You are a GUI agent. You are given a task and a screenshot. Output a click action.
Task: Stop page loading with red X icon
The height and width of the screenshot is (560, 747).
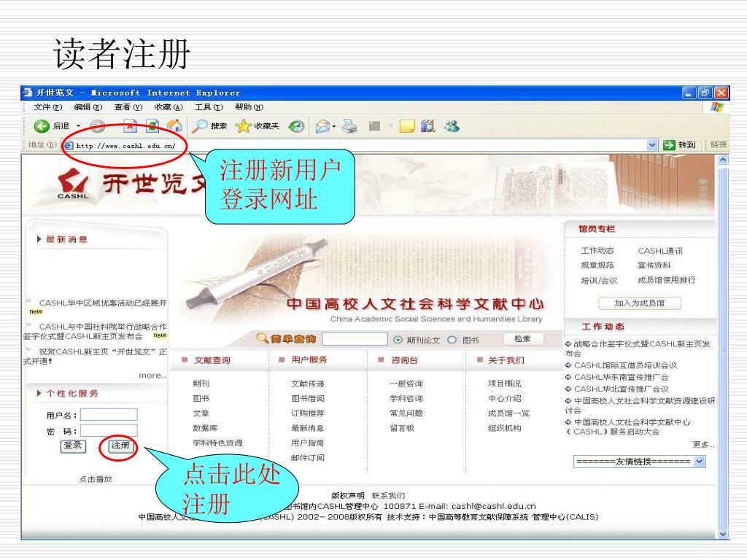coord(130,125)
